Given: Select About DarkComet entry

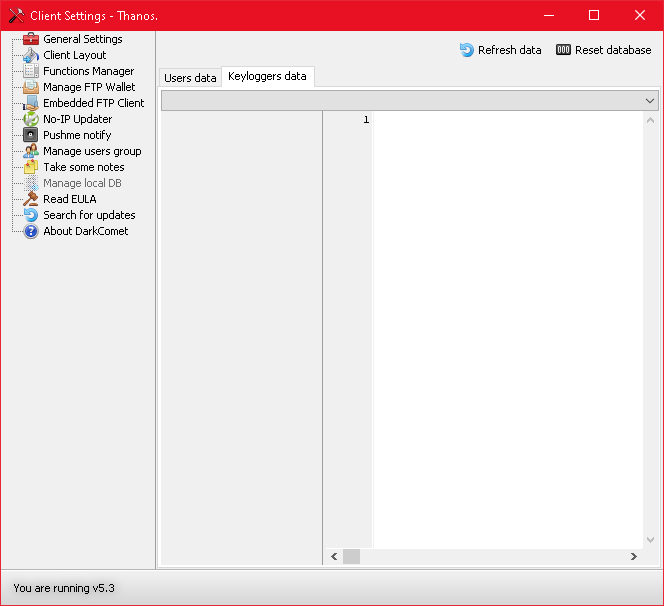Looking at the screenshot, I should click(85, 231).
